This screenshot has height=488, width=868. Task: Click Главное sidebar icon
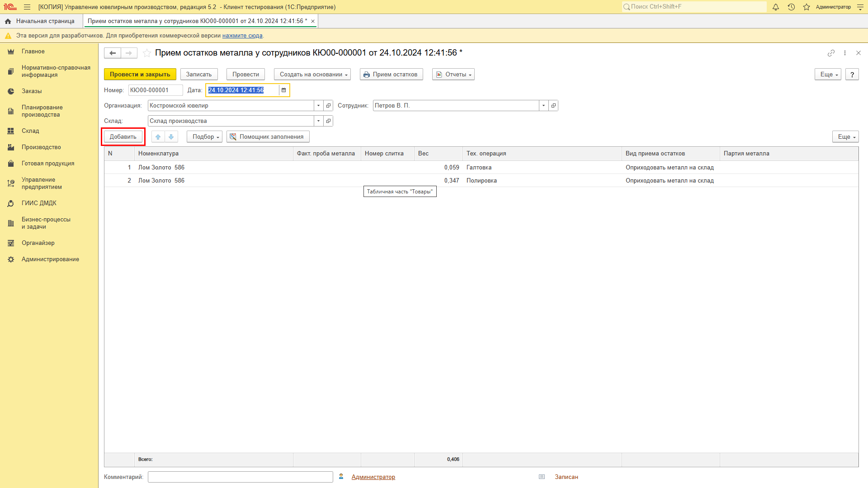pos(11,52)
